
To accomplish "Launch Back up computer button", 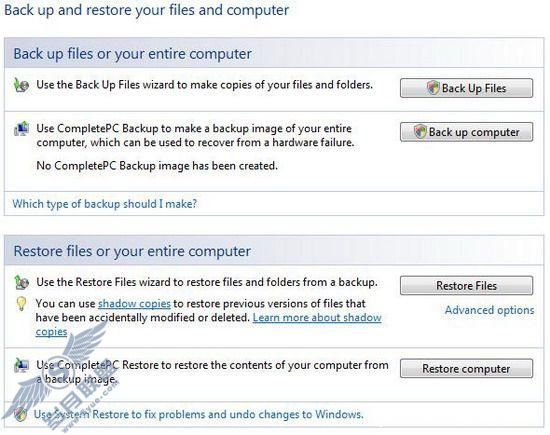I will pyautogui.click(x=466, y=132).
